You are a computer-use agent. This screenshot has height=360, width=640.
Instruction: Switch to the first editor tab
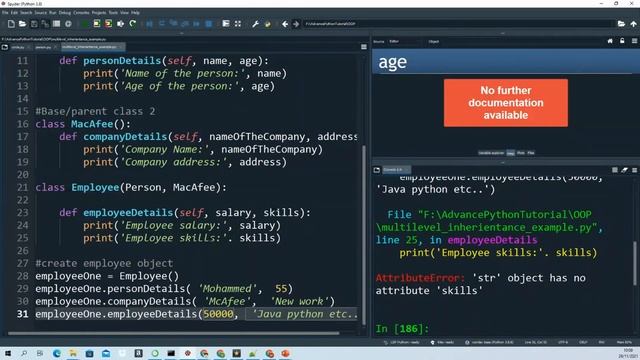(x=18, y=47)
